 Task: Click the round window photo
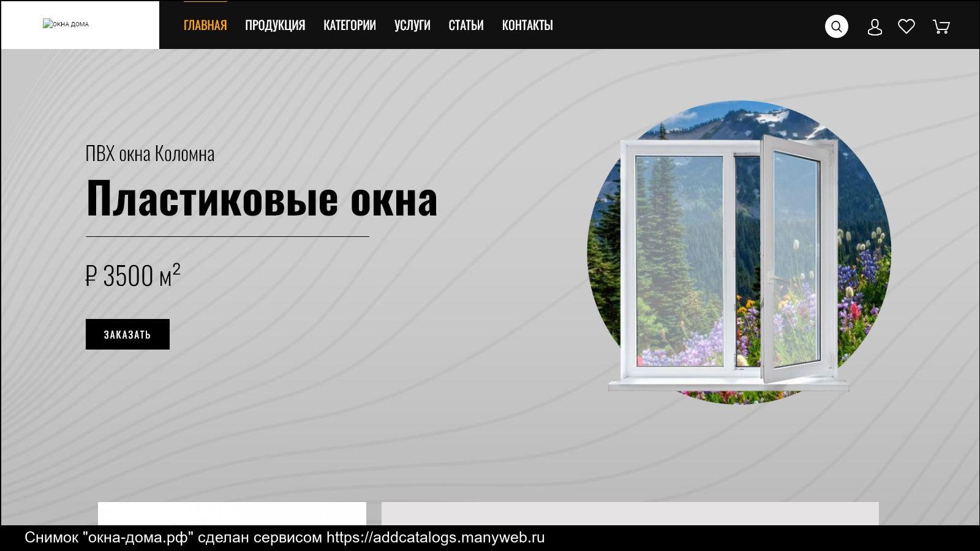coord(739,252)
